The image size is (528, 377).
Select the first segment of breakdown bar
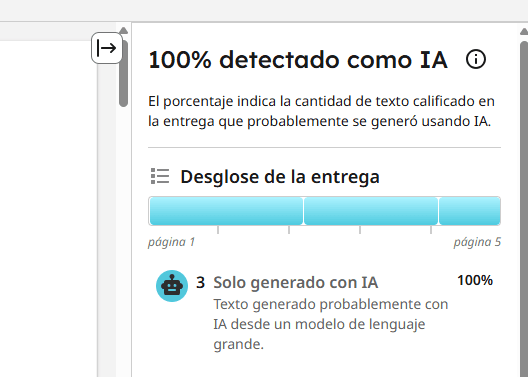pyautogui.click(x=226, y=211)
